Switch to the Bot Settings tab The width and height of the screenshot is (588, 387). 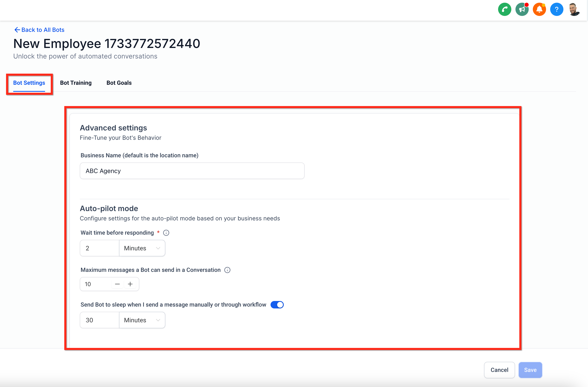[x=29, y=83]
